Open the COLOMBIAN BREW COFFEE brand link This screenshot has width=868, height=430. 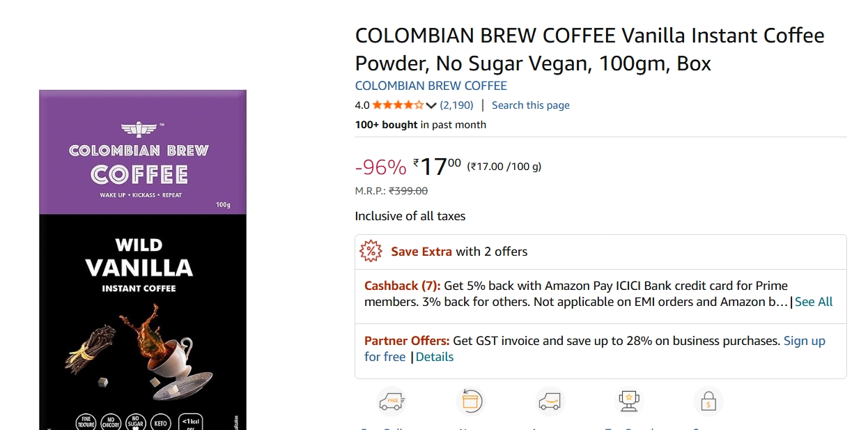click(431, 85)
